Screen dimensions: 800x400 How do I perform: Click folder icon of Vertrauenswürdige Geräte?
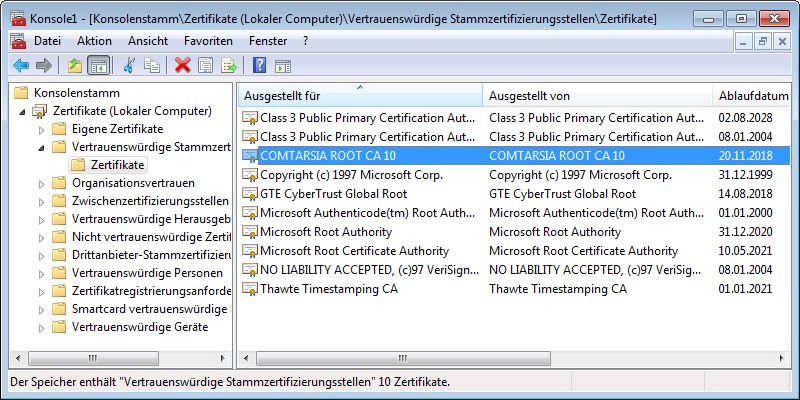tap(59, 327)
